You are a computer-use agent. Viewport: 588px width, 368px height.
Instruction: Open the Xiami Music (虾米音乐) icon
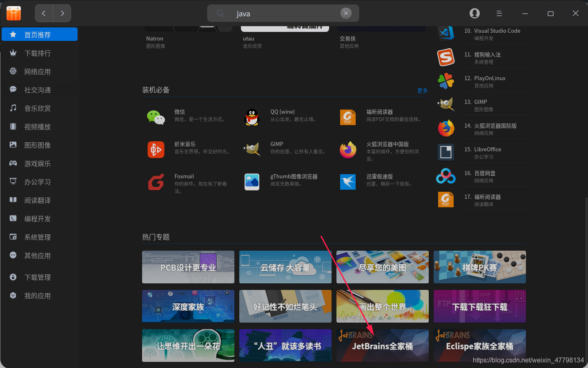[156, 150]
